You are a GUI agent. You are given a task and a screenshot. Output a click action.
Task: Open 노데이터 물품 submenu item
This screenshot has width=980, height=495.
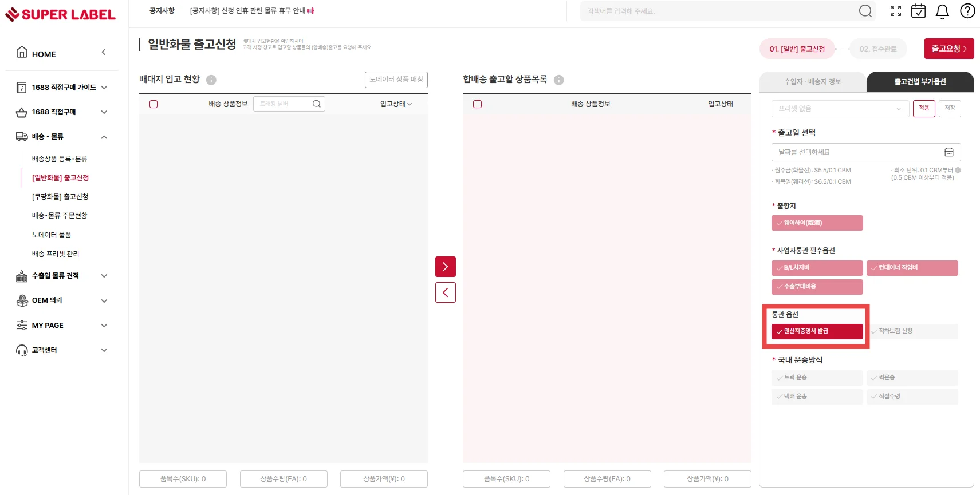pos(52,235)
